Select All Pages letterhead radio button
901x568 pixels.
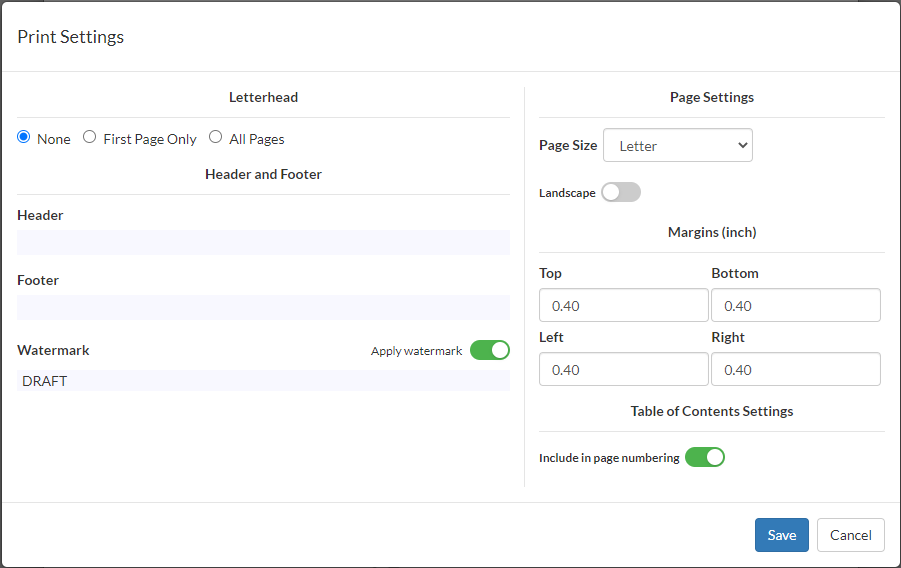tap(216, 138)
